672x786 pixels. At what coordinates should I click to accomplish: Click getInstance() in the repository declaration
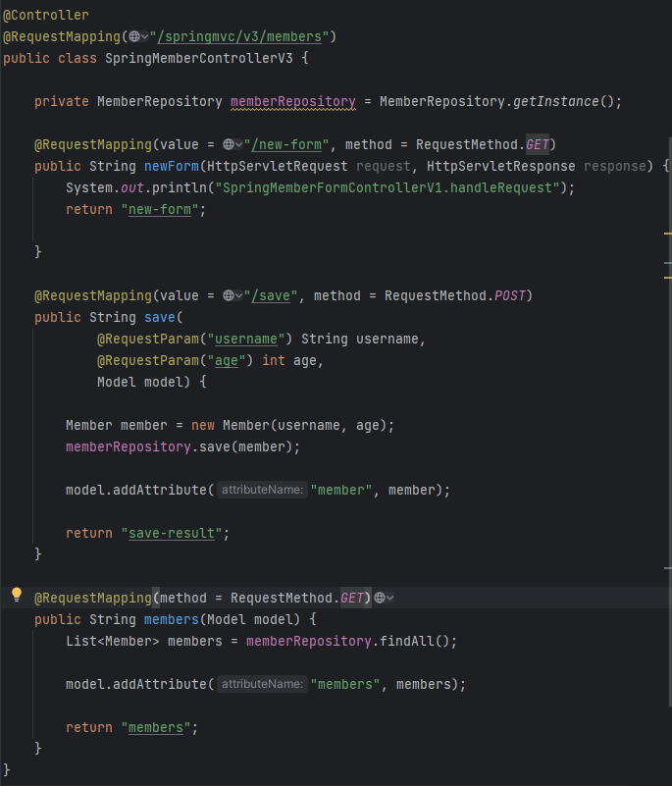click(563, 102)
